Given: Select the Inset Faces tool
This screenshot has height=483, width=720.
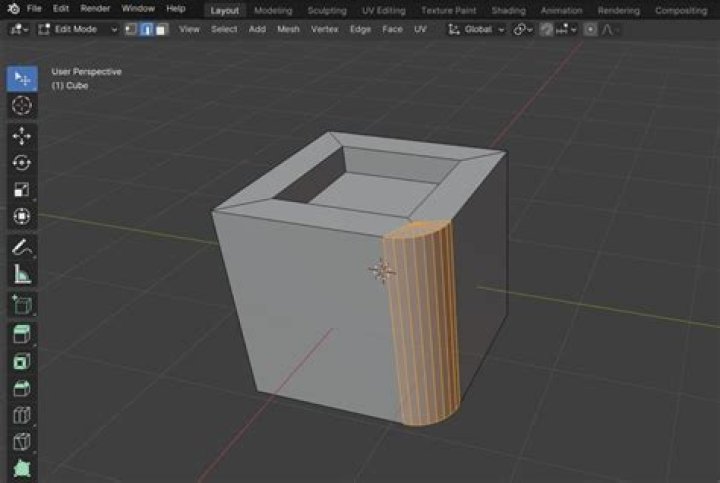Looking at the screenshot, I should (22, 361).
